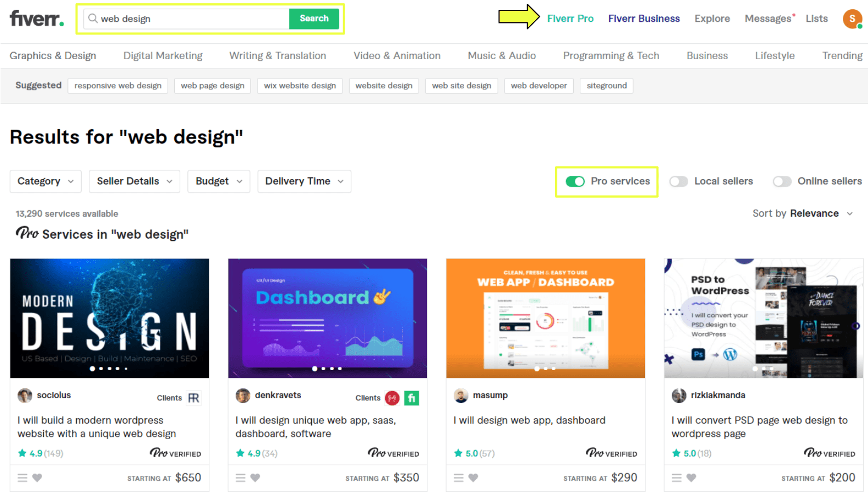This screenshot has height=495, width=868.
Task: Go to Fiverr Business link
Action: (x=644, y=19)
